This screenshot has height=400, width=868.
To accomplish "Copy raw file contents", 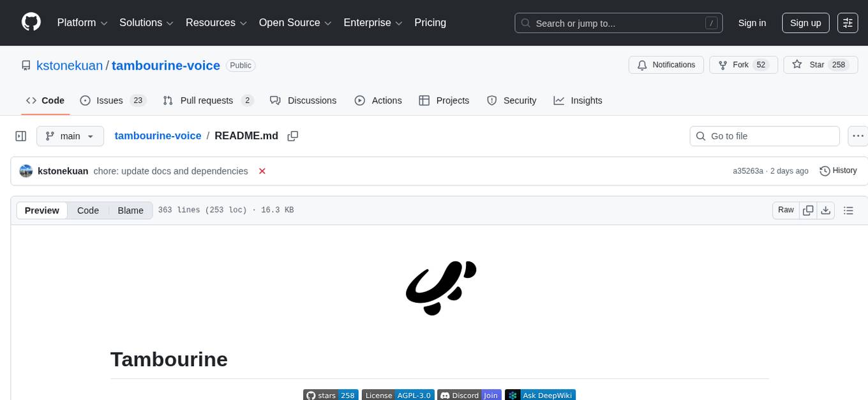I will click(x=808, y=210).
